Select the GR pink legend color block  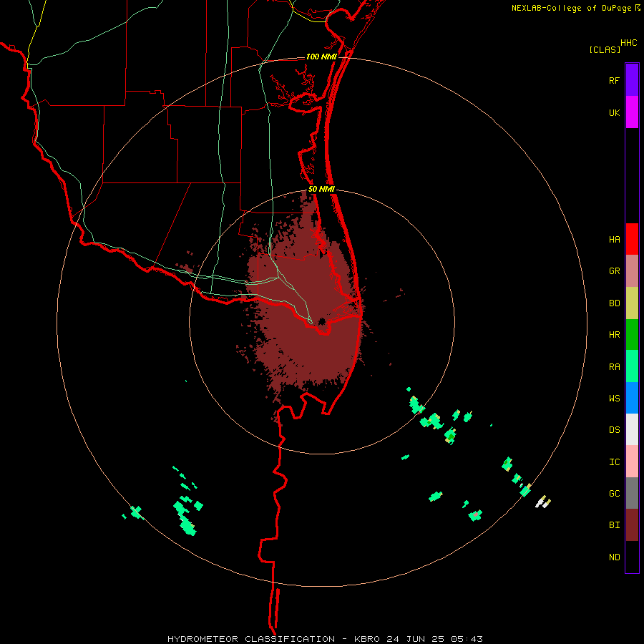pos(632,271)
